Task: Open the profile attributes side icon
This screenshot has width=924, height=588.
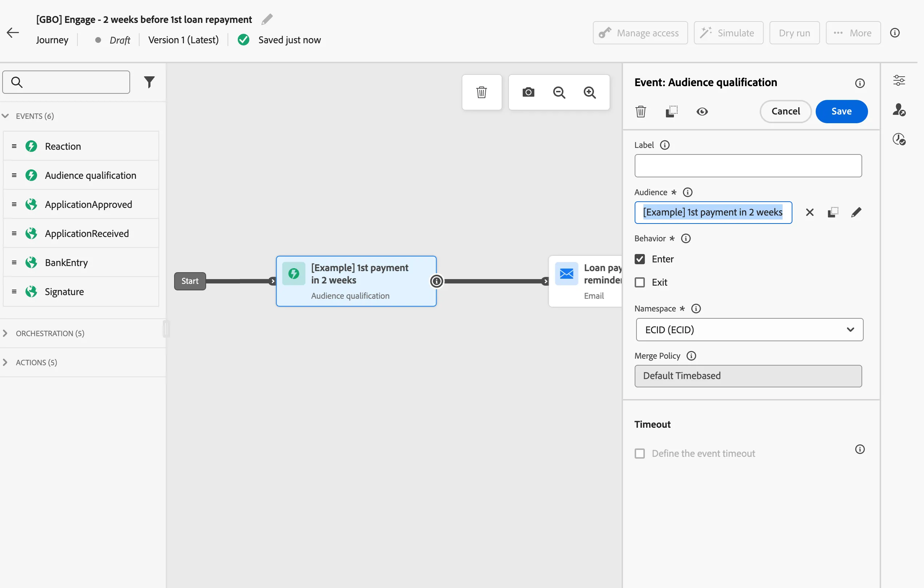Action: click(899, 110)
